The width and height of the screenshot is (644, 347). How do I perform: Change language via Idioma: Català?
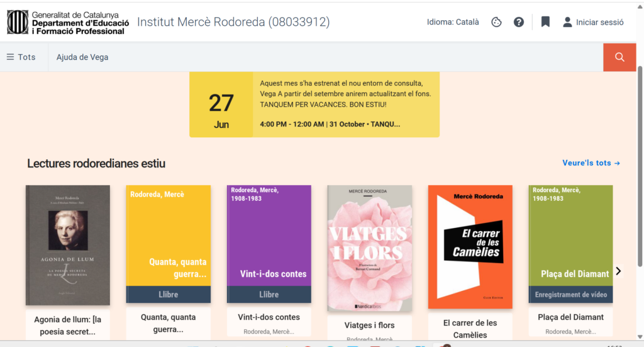pos(453,22)
